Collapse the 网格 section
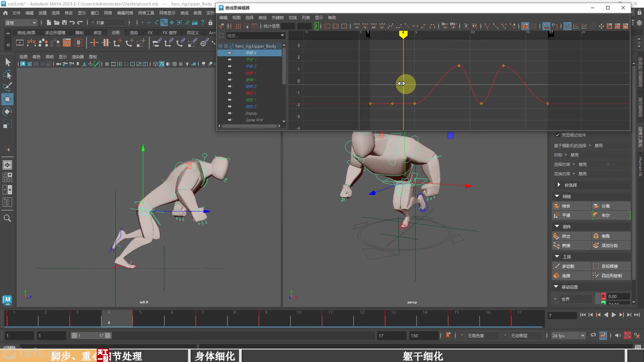Image resolution: width=644 pixels, height=362 pixels. pos(557,196)
